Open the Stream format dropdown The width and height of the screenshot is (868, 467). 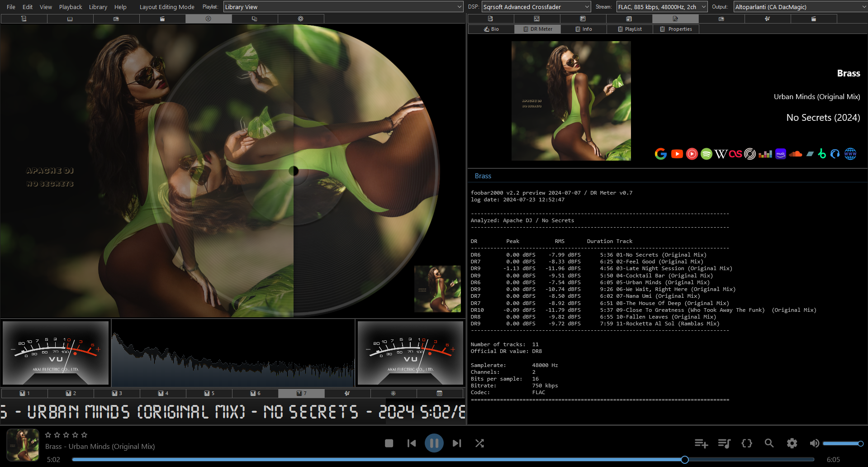tap(662, 7)
